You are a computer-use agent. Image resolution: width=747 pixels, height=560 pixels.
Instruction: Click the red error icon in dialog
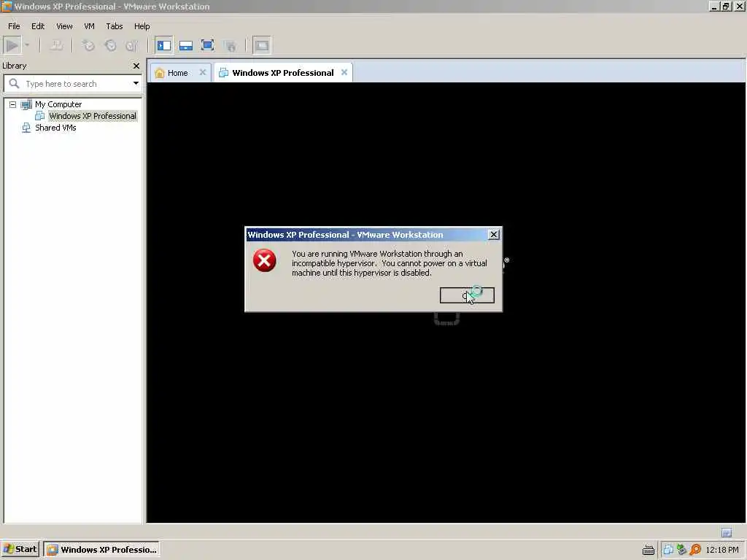pos(264,260)
